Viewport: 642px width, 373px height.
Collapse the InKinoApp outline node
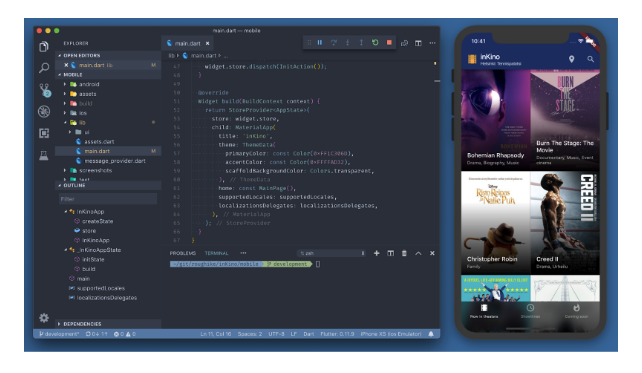[x=65, y=212]
